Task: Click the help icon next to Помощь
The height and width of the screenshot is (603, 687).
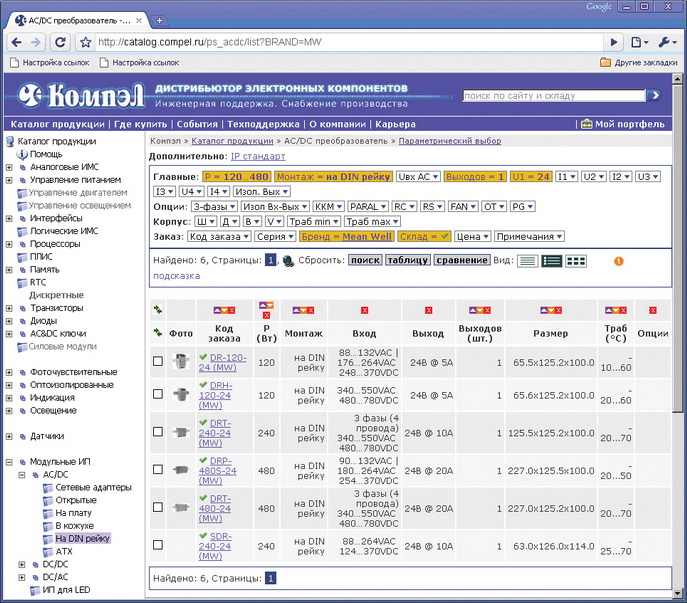Action: (x=22, y=154)
